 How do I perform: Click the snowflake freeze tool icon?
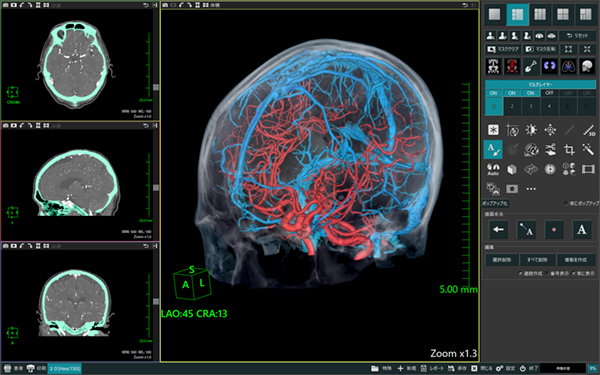point(493,130)
